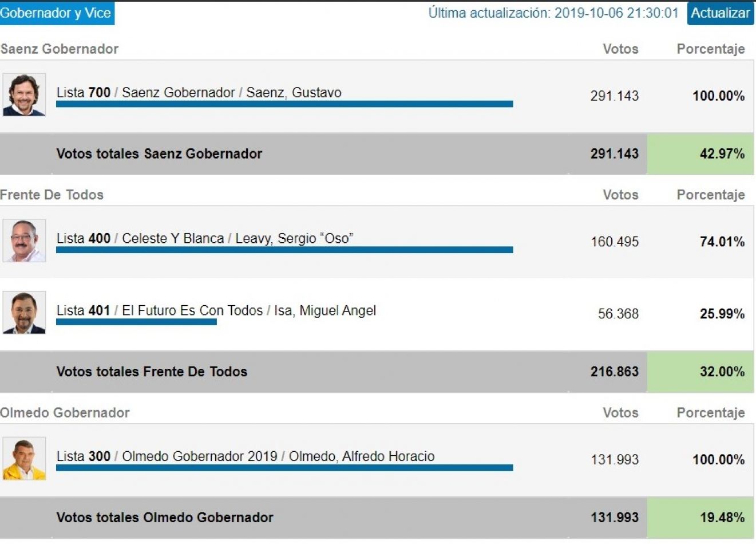Click the Lista 400 vote progress bar
The image size is (756, 544).
[x=284, y=250]
